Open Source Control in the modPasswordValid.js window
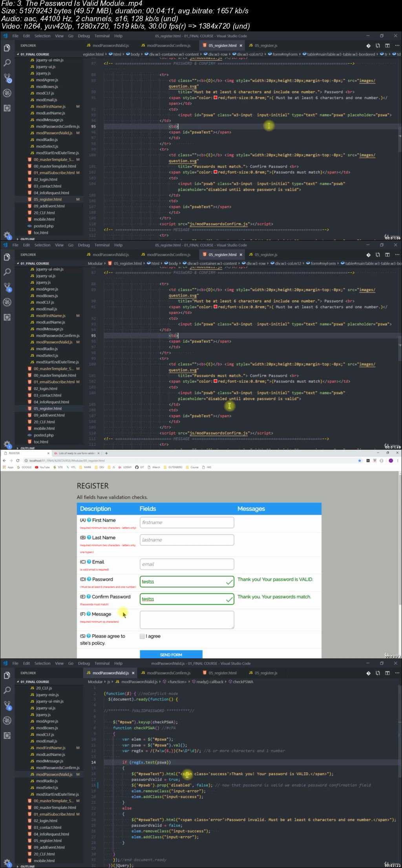402x868 pixels. [7, 705]
